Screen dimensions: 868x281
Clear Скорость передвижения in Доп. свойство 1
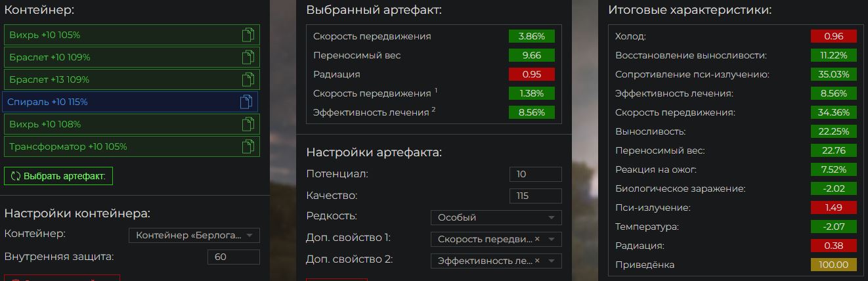coord(537,239)
